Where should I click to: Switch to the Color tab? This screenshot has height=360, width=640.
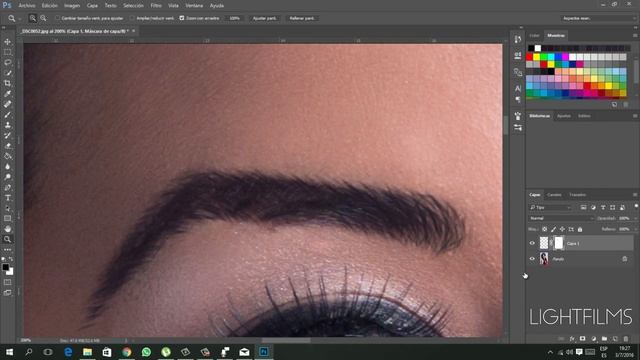click(x=534, y=36)
